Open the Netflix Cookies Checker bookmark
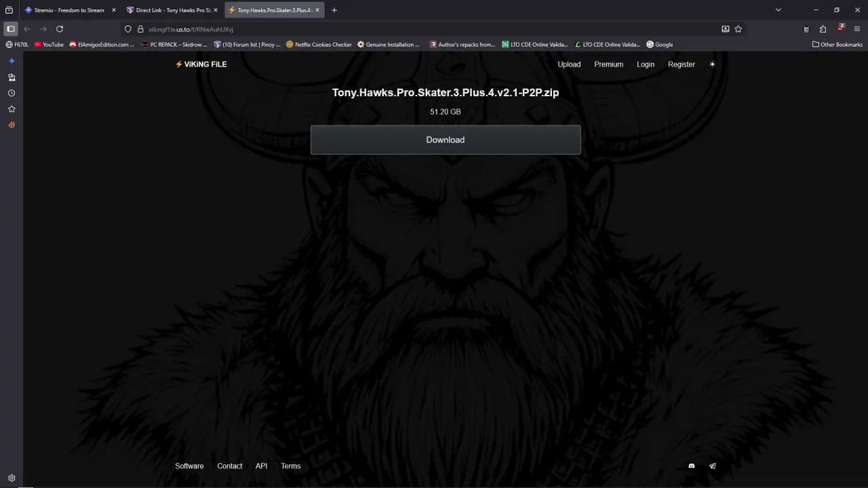The height and width of the screenshot is (488, 868). tap(319, 45)
